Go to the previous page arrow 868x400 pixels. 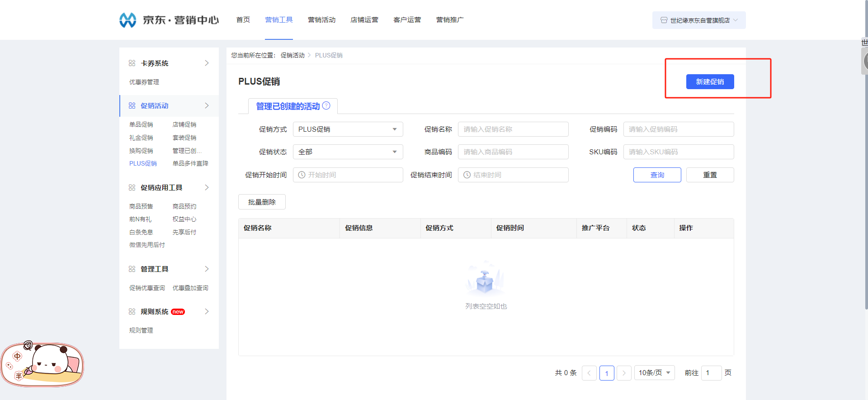[589, 373]
